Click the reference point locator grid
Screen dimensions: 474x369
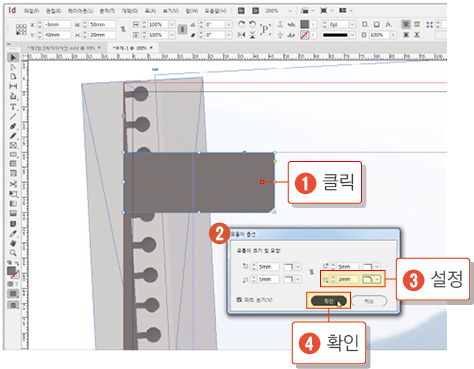[21, 29]
